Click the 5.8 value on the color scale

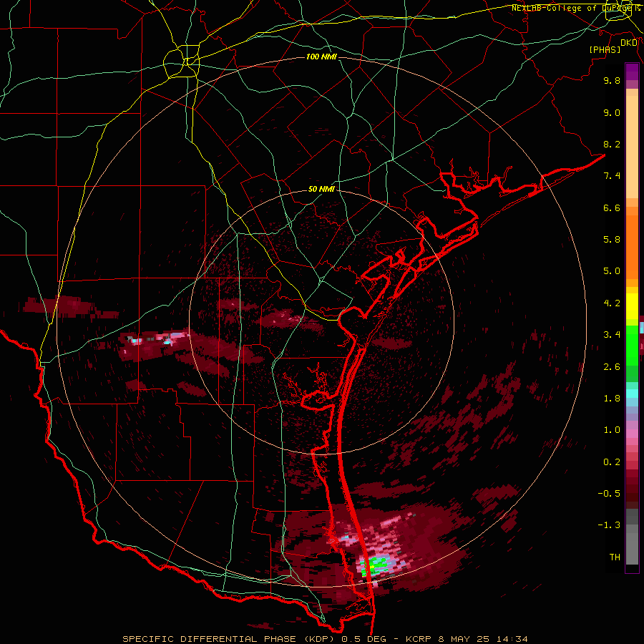tap(612, 240)
